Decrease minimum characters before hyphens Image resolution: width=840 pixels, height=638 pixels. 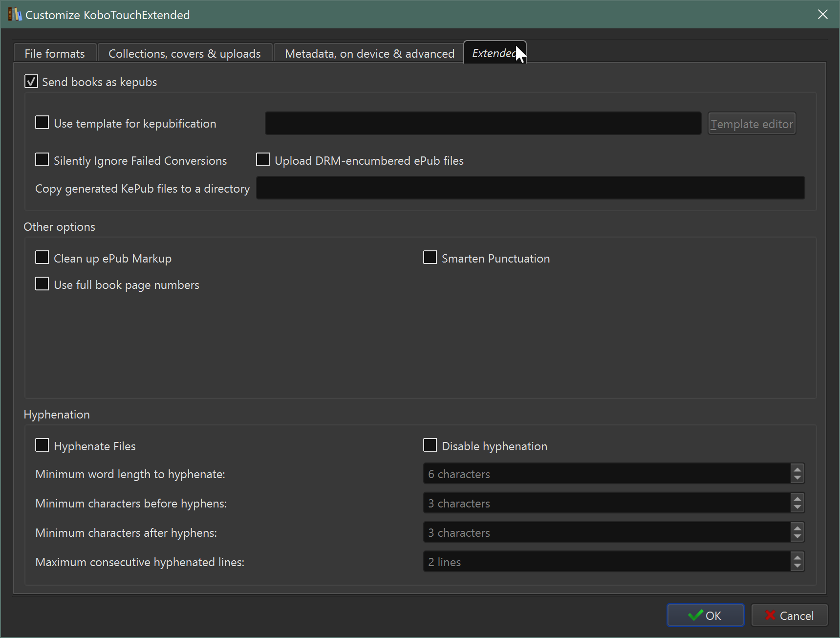797,507
